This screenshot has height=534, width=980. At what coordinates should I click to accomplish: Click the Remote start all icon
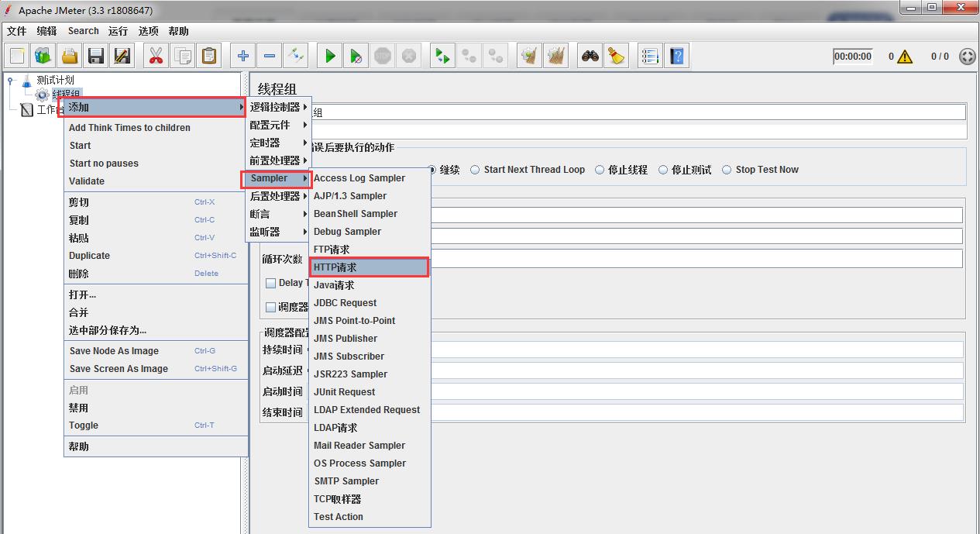(442, 56)
